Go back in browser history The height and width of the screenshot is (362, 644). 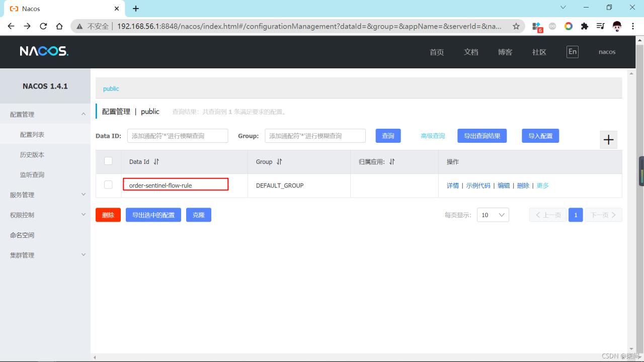[11, 26]
